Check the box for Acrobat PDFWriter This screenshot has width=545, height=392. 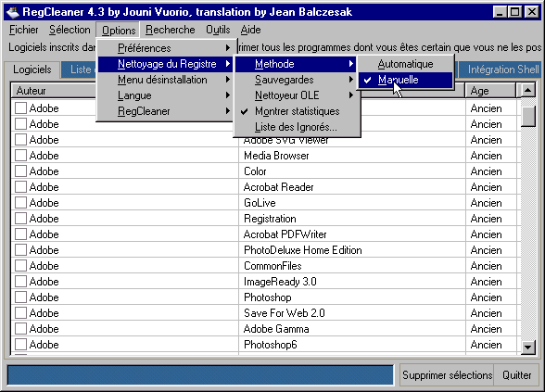20,234
